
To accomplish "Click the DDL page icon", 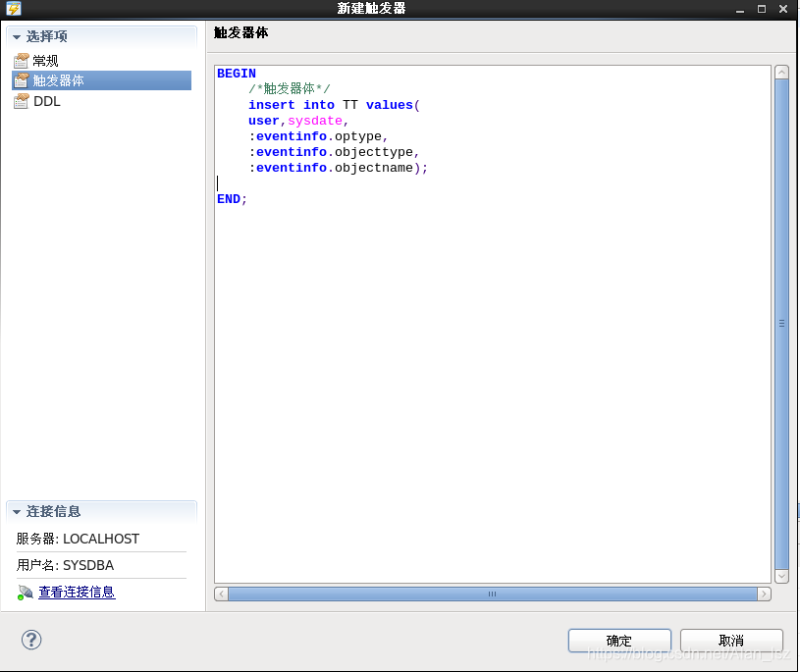I will coord(21,101).
